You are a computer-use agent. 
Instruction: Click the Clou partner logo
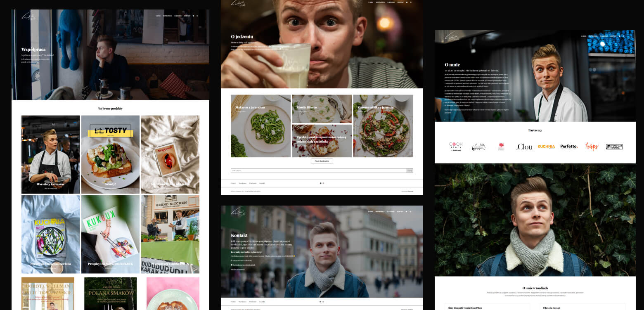524,147
